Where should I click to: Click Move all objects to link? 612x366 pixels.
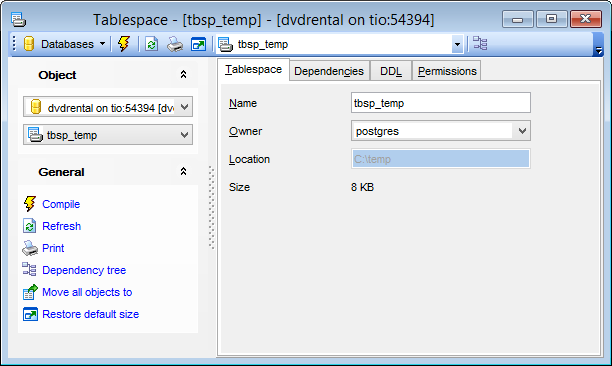coord(87,292)
